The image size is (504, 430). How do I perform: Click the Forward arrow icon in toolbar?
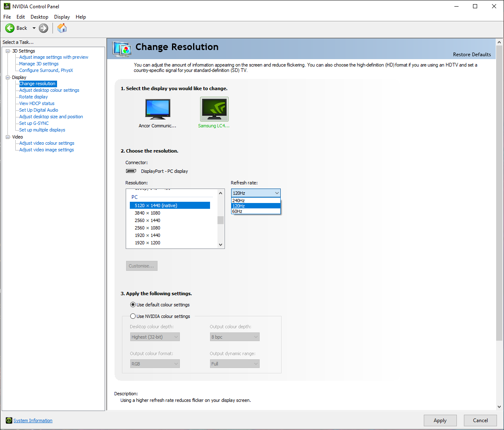click(43, 28)
